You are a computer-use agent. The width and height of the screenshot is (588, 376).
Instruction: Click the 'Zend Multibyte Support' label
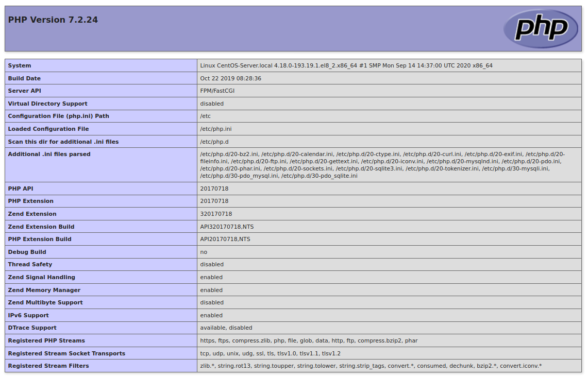[45, 302]
